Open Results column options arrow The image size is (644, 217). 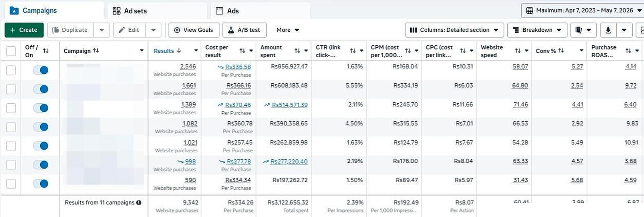point(196,51)
